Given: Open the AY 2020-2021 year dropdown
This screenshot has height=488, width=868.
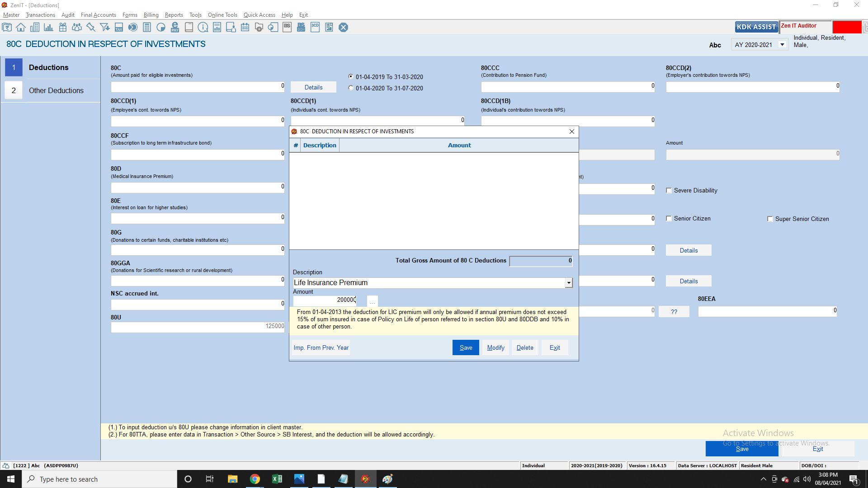Looking at the screenshot, I should point(782,45).
